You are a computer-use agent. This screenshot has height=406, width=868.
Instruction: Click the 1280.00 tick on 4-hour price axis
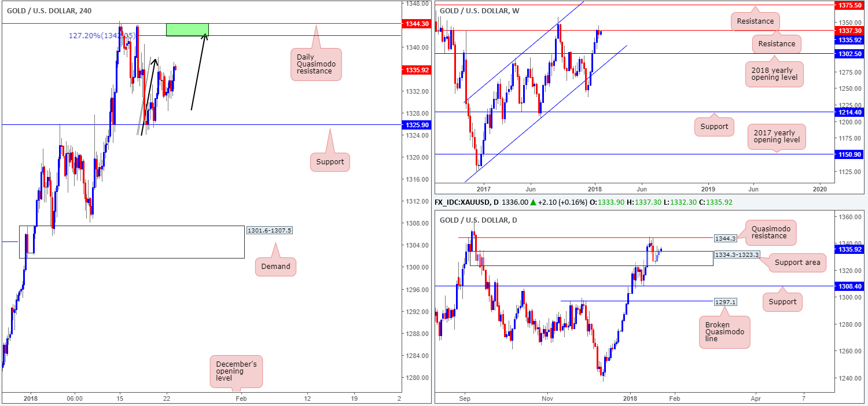416,378
